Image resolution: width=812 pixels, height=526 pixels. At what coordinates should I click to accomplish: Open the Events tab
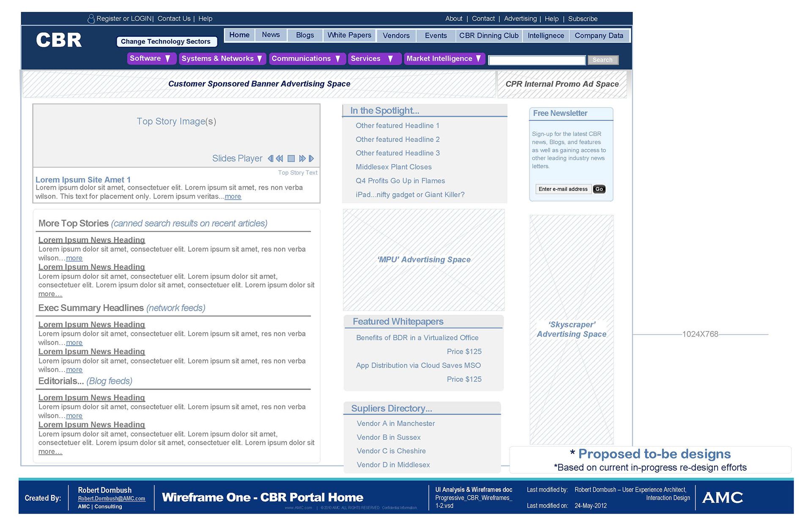pos(436,36)
